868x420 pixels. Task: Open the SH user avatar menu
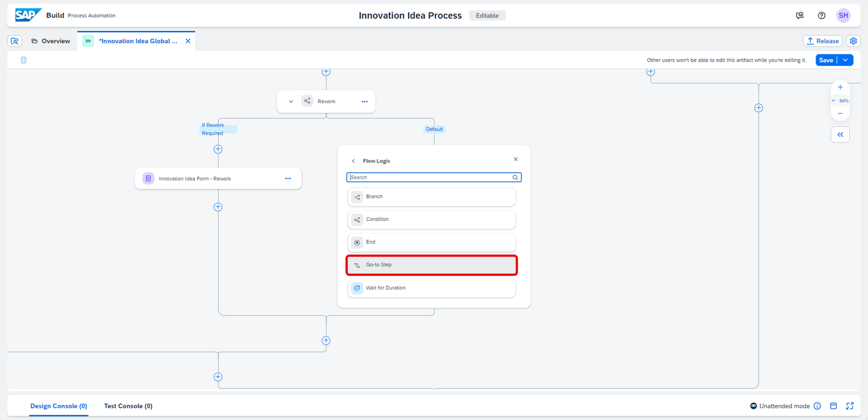pyautogui.click(x=843, y=16)
